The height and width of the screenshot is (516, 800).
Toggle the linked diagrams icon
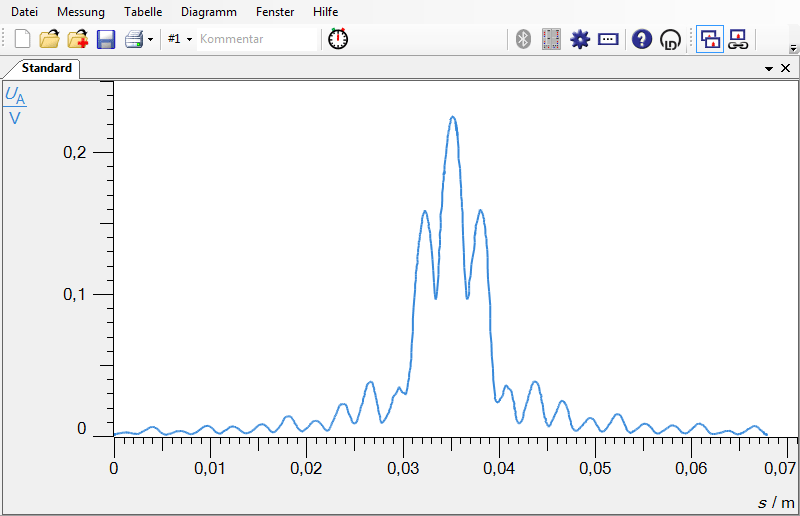(738, 39)
